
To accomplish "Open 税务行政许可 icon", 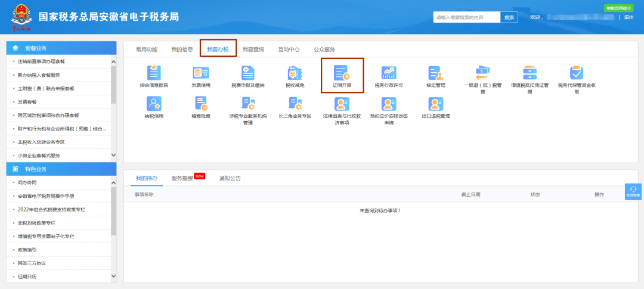I will click(389, 73).
